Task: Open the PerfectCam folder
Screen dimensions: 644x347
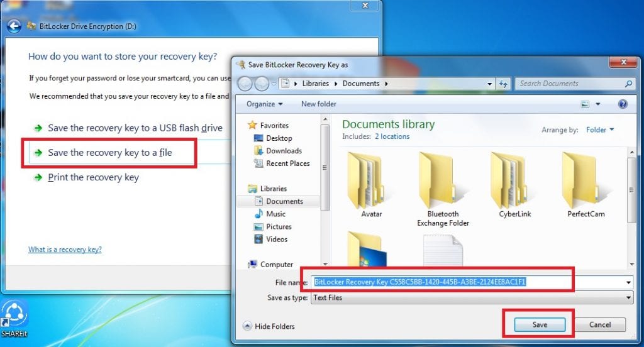Action: click(x=586, y=185)
